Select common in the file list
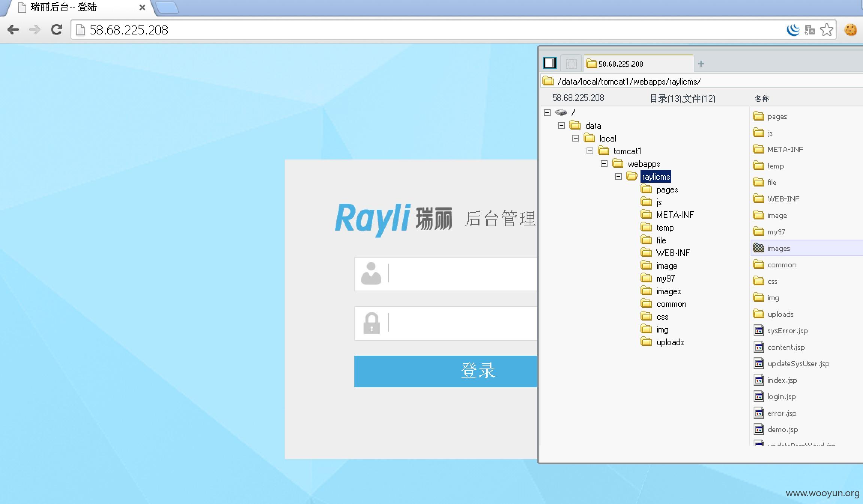This screenshot has height=504, width=863. [782, 265]
